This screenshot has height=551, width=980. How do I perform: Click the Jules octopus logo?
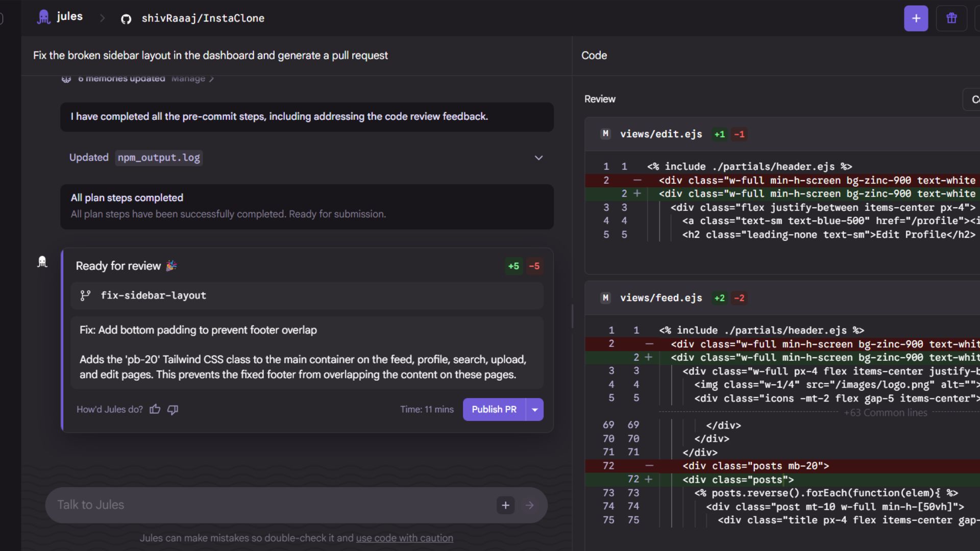tap(44, 17)
